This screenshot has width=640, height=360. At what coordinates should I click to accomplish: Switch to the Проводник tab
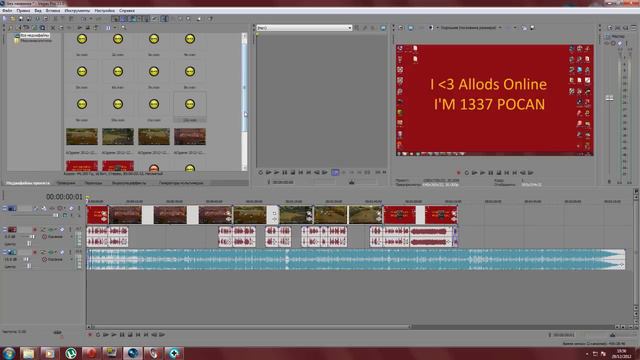coord(66,183)
